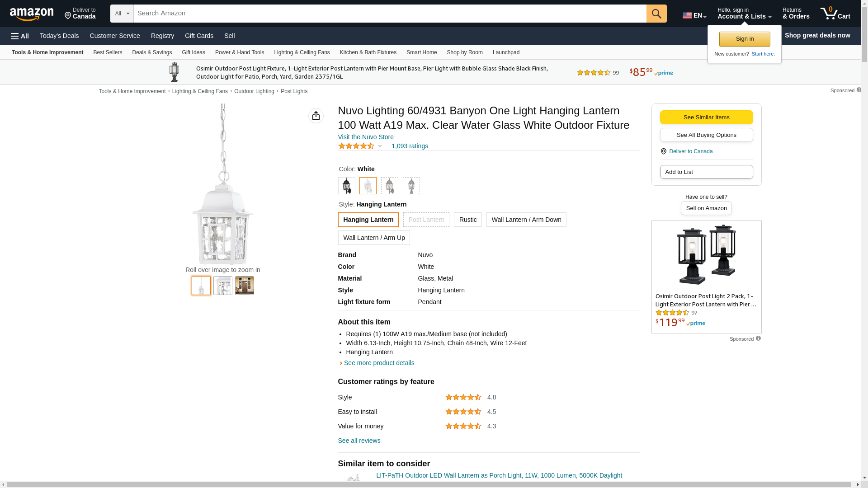Select Wall Lantern / Arm Up style
This screenshot has height=488, width=868.
(x=374, y=238)
